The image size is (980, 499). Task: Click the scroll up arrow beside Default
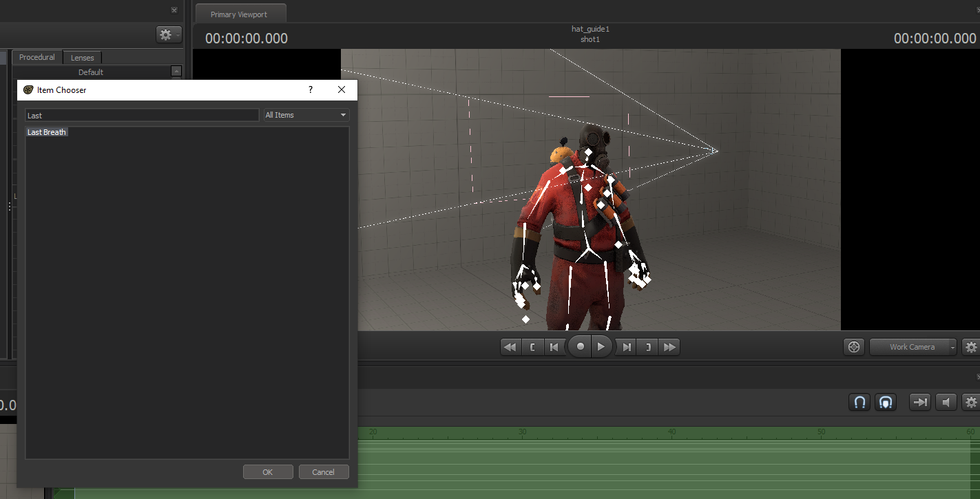coord(176,71)
